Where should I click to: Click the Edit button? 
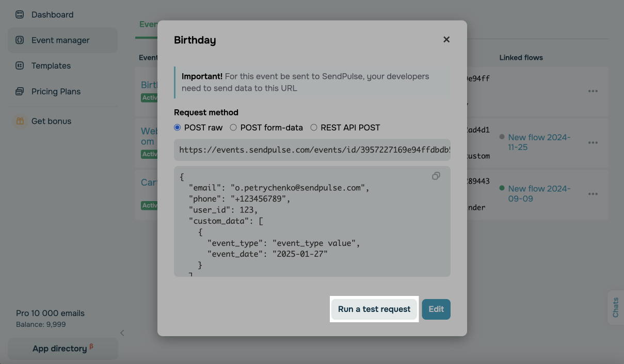pos(436,309)
